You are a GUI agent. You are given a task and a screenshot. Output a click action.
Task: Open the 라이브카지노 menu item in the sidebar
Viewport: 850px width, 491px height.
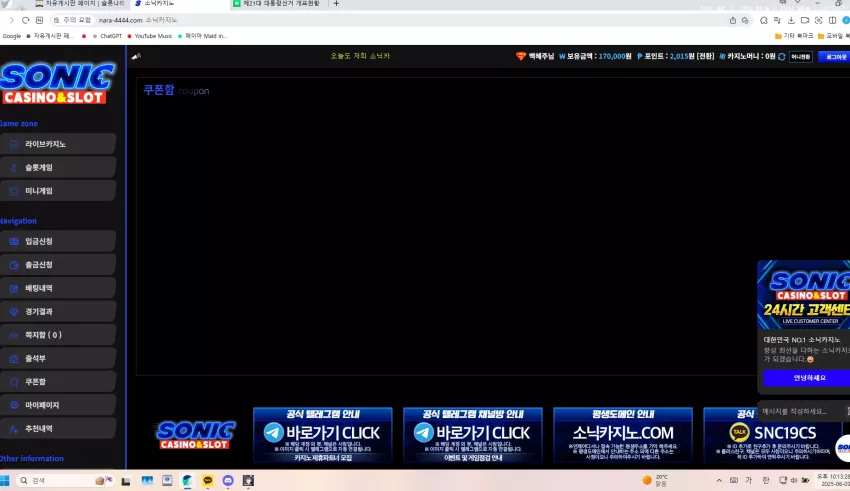(57, 144)
